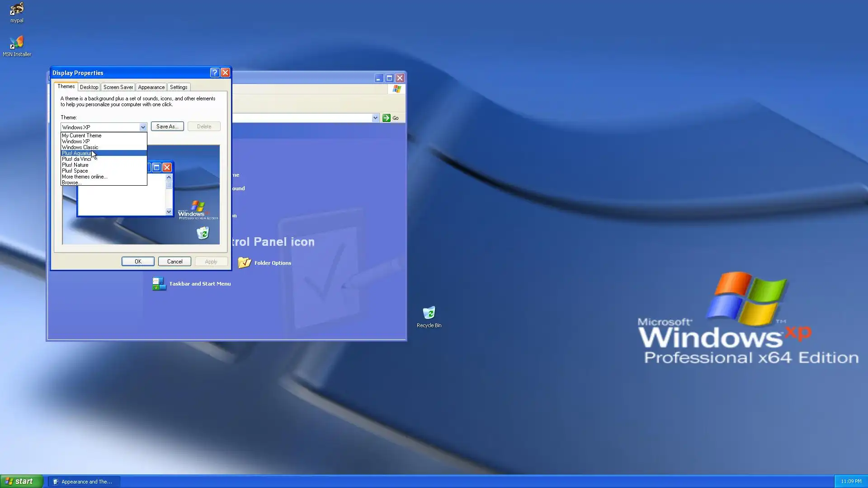
Task: Click the Taskbar and Start Menu icon
Action: click(x=159, y=284)
